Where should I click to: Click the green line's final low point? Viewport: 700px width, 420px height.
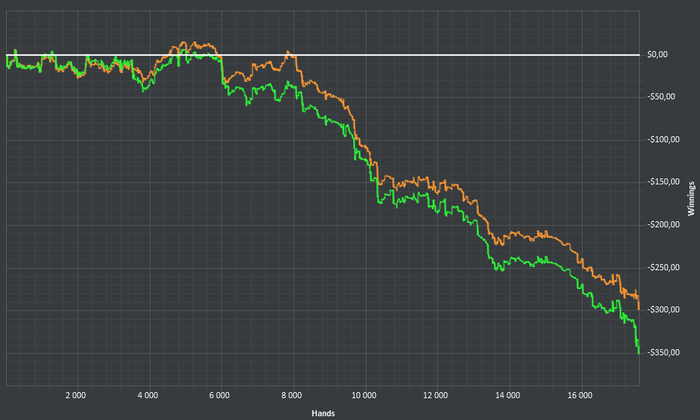coord(639,353)
